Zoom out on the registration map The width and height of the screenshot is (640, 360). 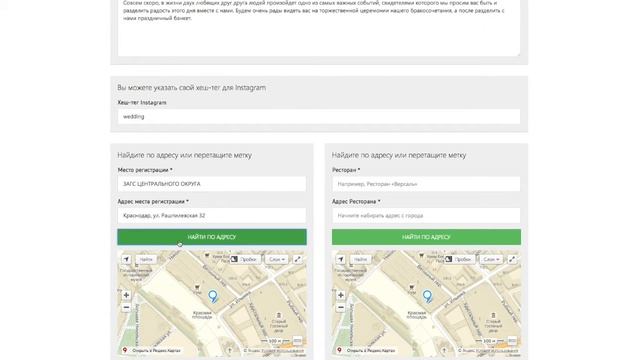[x=126, y=307]
